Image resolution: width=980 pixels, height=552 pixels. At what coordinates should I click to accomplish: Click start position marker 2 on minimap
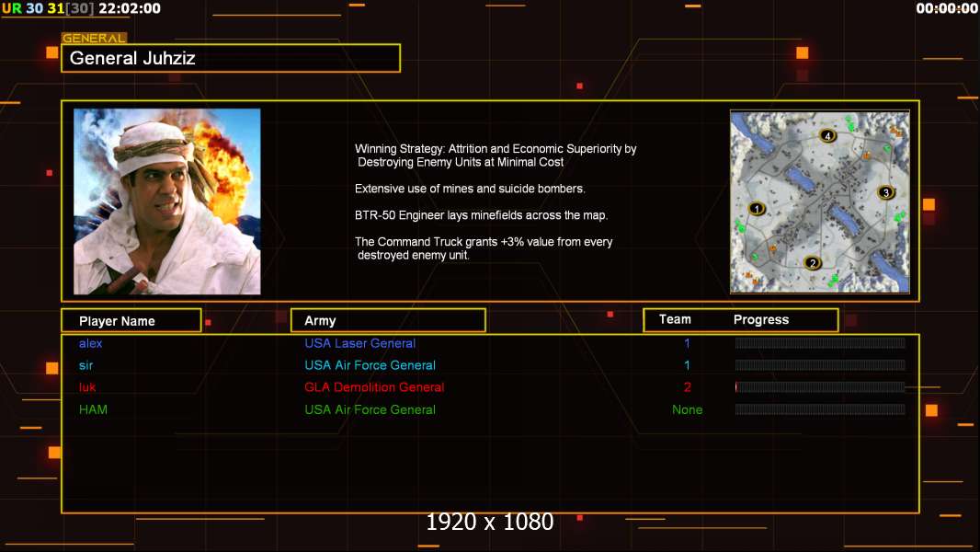tap(813, 262)
